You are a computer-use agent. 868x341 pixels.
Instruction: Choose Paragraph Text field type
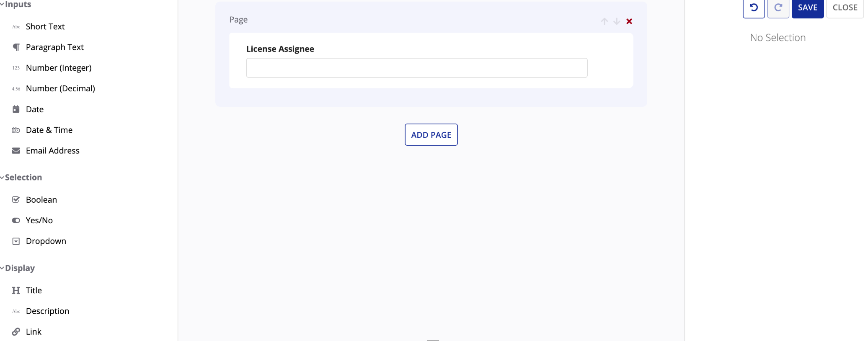point(55,47)
